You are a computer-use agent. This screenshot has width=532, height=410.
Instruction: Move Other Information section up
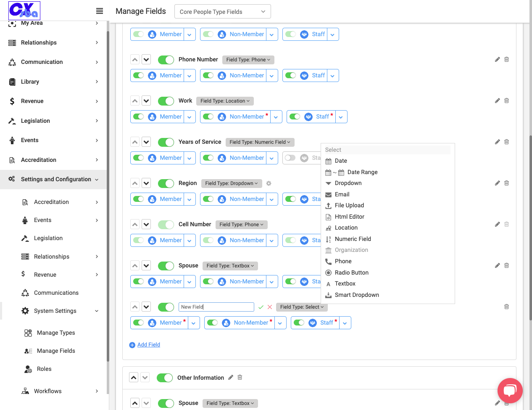click(x=134, y=377)
